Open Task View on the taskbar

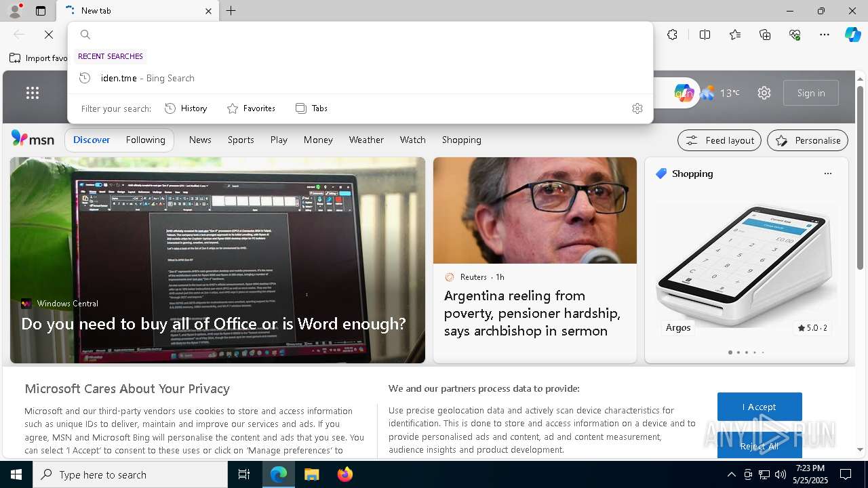click(244, 474)
